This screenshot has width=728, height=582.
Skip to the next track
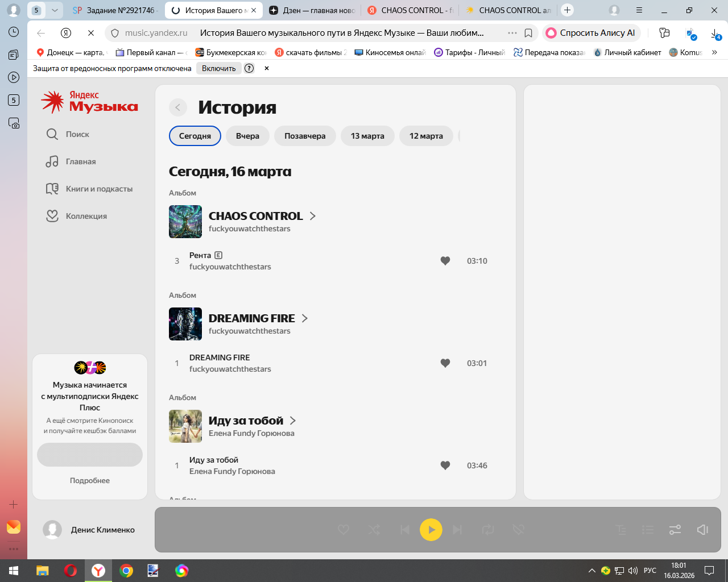[x=457, y=530]
